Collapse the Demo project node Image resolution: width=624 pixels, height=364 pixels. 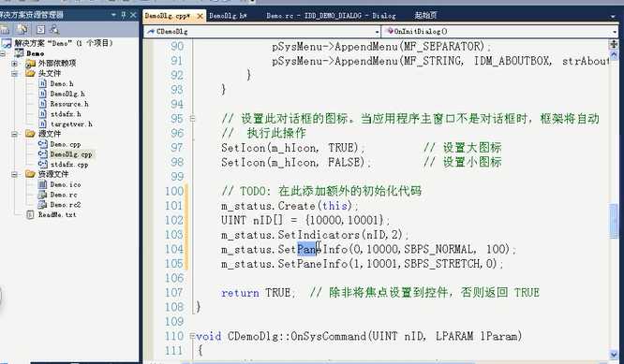[x=3, y=52]
